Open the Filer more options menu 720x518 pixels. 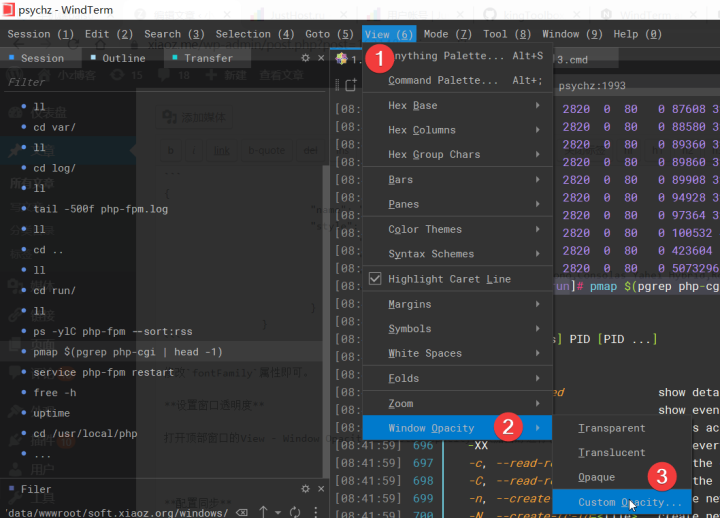coord(315,512)
